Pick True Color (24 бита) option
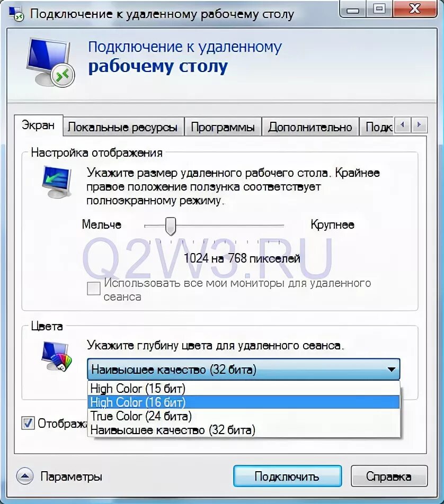 [x=244, y=416]
